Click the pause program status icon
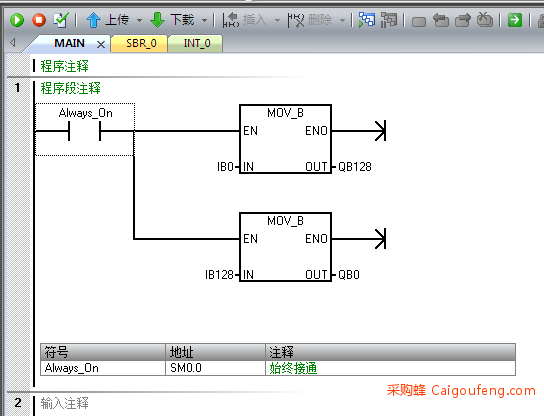This screenshot has width=544, height=416. [x=389, y=20]
